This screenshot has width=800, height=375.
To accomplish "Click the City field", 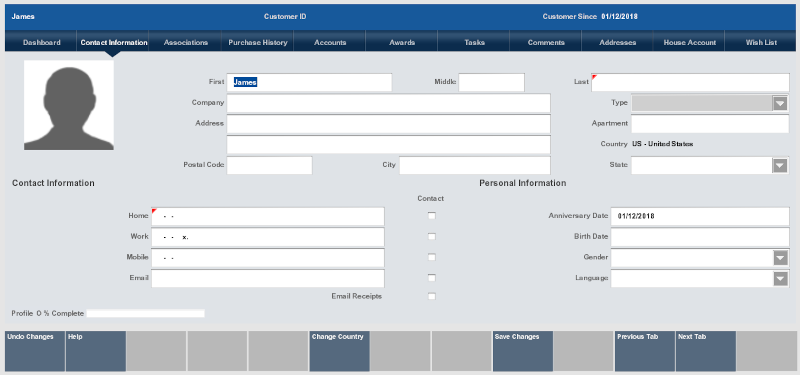I will 475,165.
